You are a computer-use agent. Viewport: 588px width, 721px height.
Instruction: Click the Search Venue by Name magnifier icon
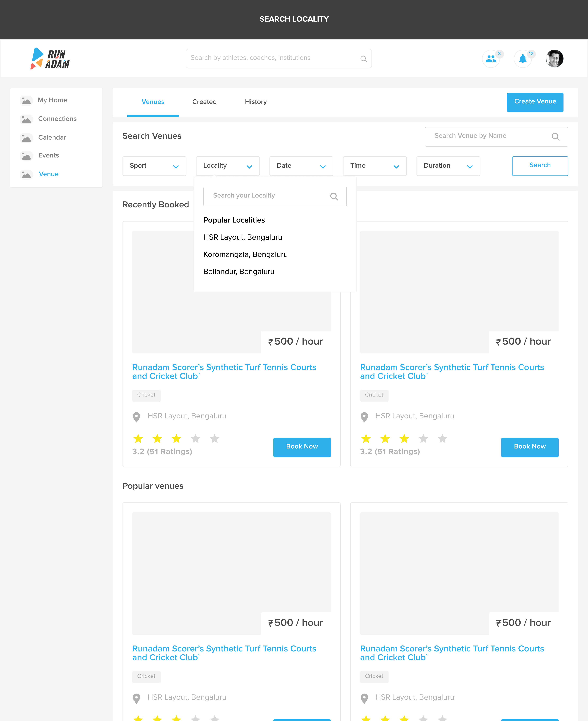[x=555, y=137]
